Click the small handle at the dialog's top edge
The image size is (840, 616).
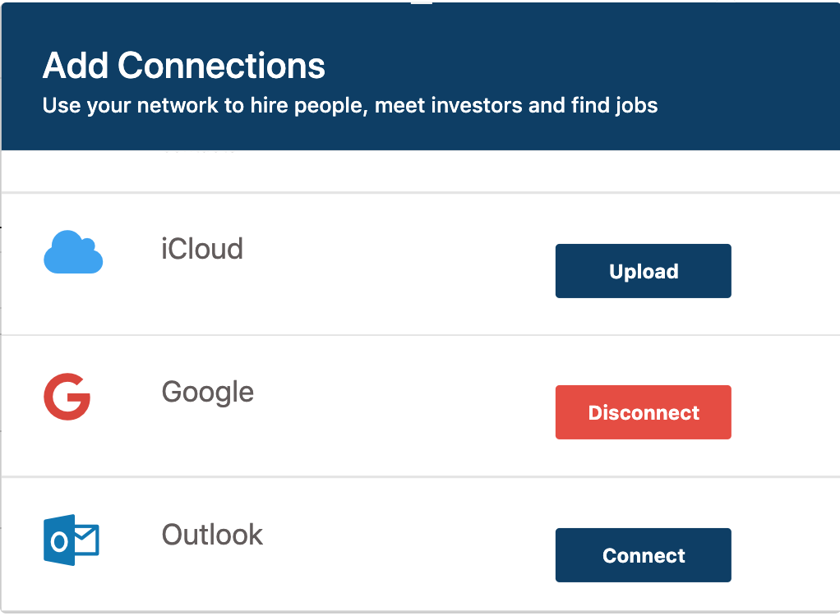[x=422, y=2]
